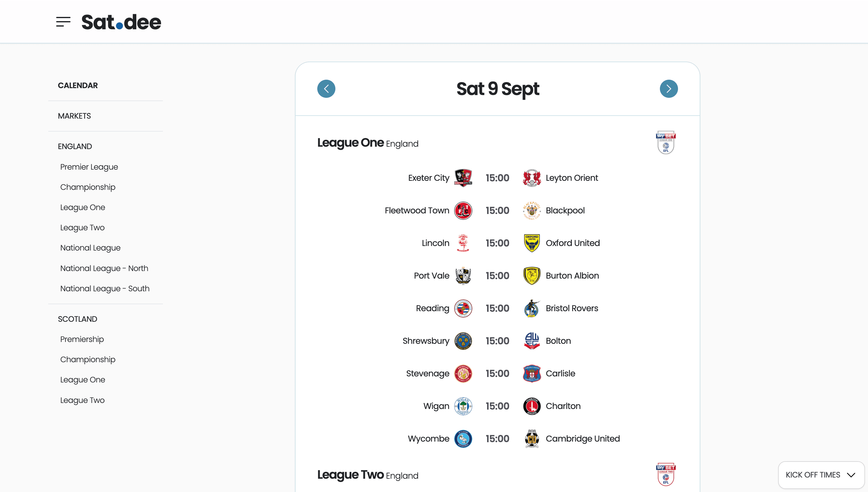Go to previous day with left arrow
The width and height of the screenshot is (868, 492).
[326, 89]
